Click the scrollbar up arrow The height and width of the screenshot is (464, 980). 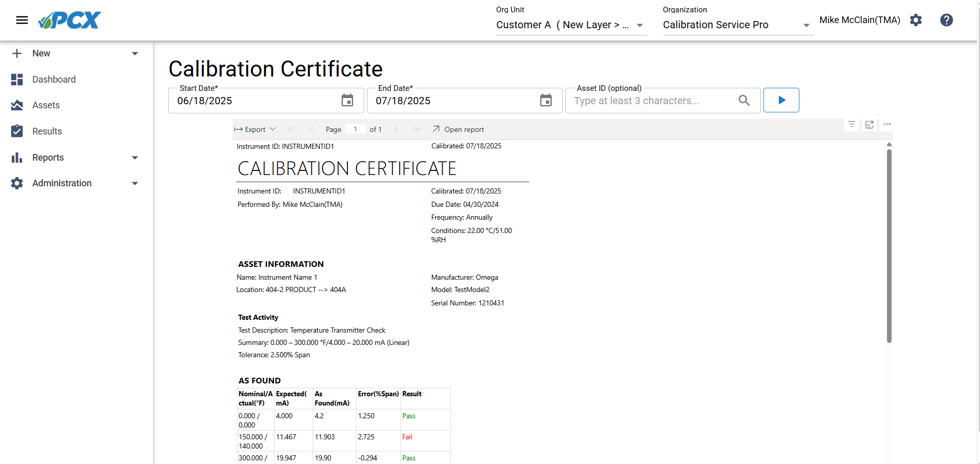click(x=889, y=145)
